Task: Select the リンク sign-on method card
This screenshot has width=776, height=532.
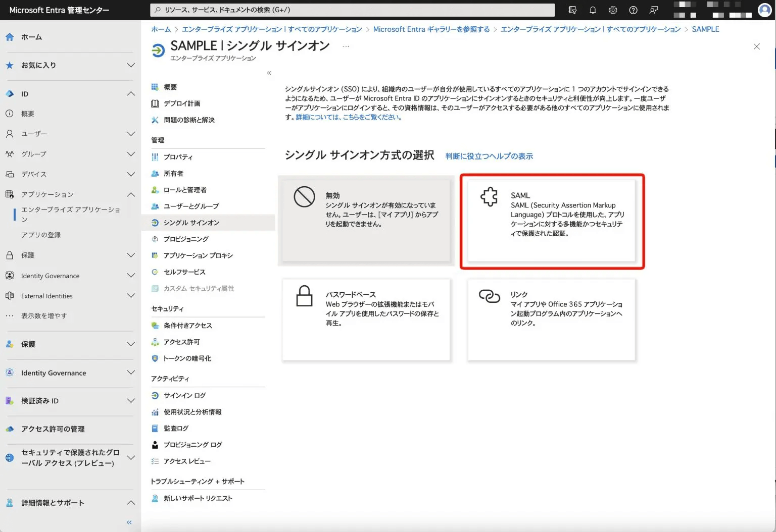Action: point(551,320)
